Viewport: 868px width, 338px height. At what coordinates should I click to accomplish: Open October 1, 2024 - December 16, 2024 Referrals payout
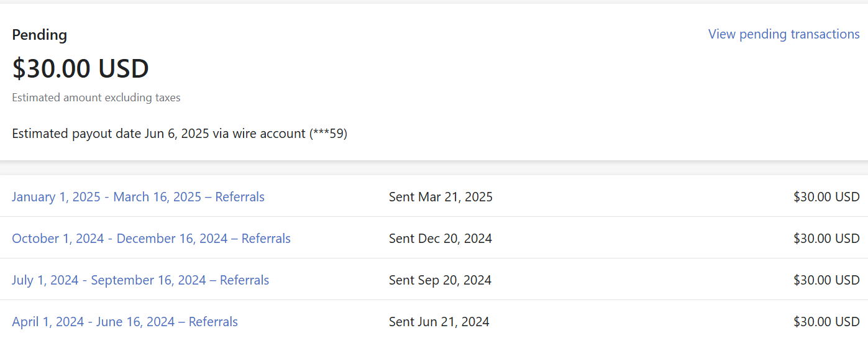point(151,239)
